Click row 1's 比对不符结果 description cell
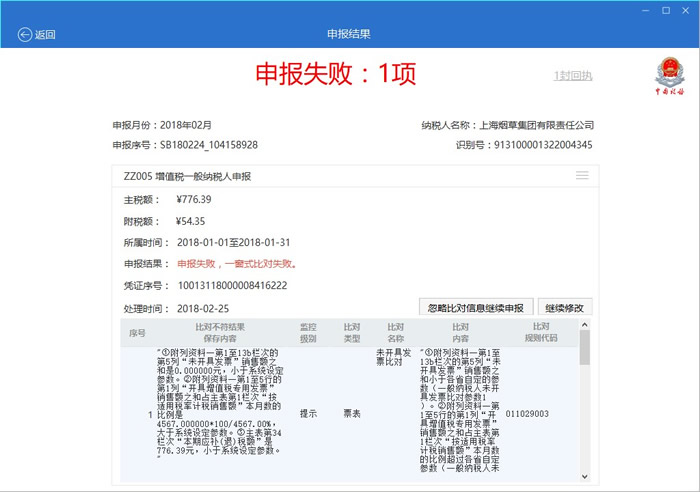This screenshot has height=492, width=700. [219, 405]
